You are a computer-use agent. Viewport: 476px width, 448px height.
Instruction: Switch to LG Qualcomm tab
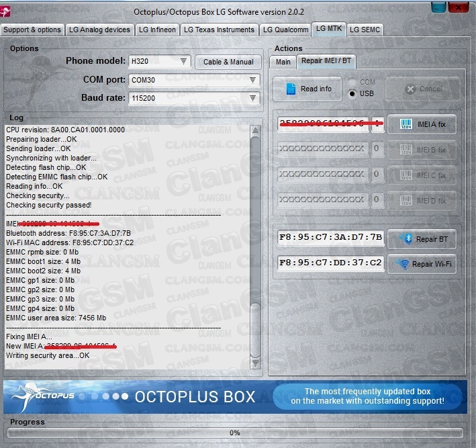(x=285, y=30)
